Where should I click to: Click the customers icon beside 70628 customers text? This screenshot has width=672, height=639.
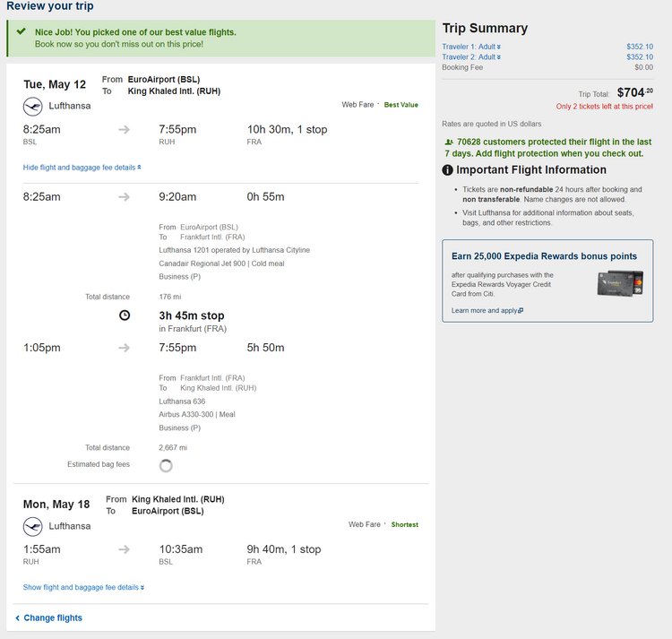pos(449,142)
